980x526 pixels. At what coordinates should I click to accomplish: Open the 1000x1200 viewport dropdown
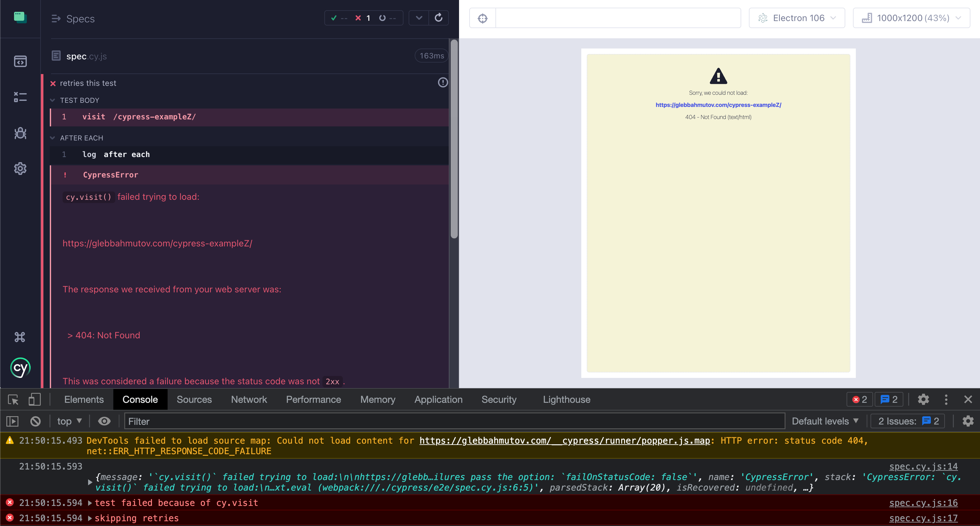tap(911, 18)
